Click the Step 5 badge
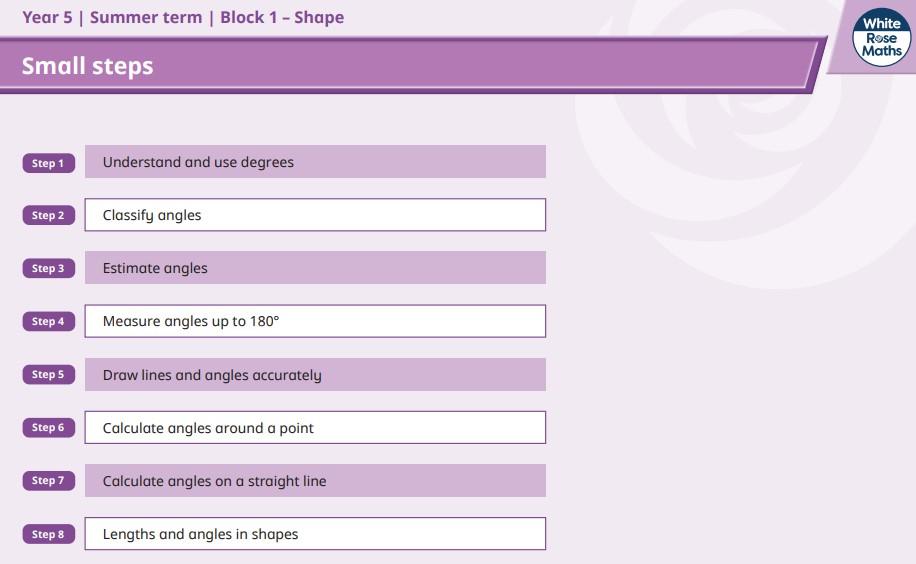916x564 pixels. 48,375
